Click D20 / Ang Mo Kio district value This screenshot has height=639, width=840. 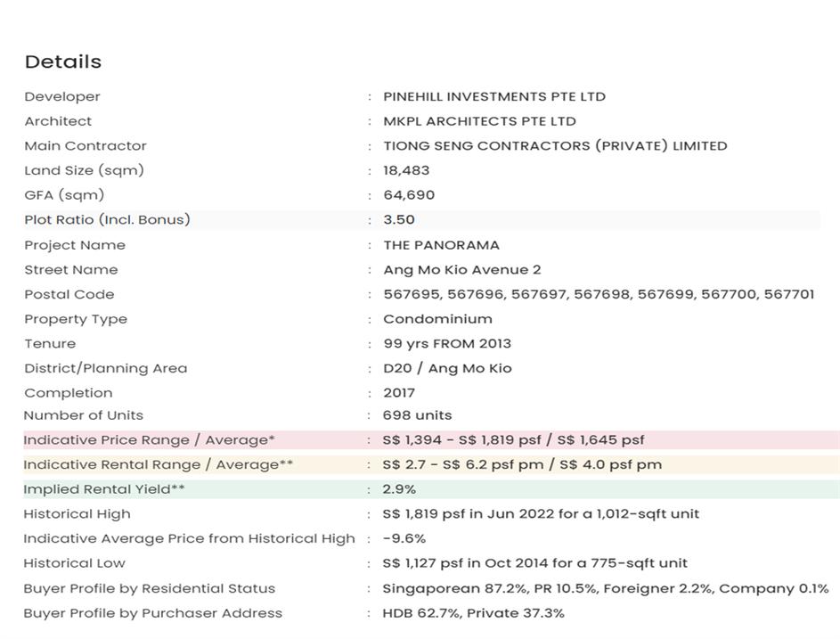click(447, 368)
